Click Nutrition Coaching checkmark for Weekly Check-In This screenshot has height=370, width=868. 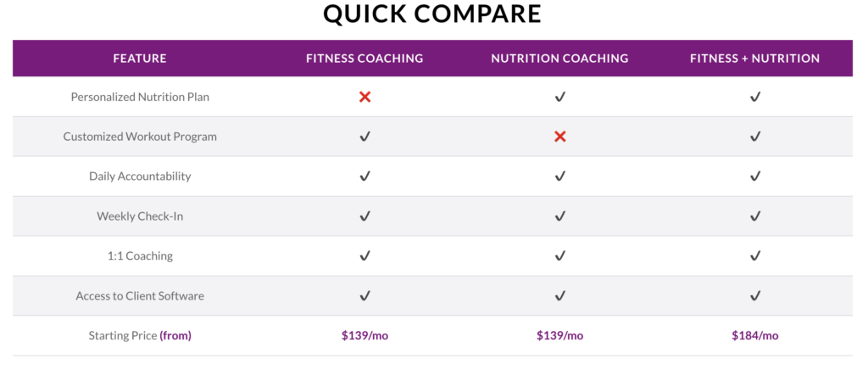tap(559, 216)
